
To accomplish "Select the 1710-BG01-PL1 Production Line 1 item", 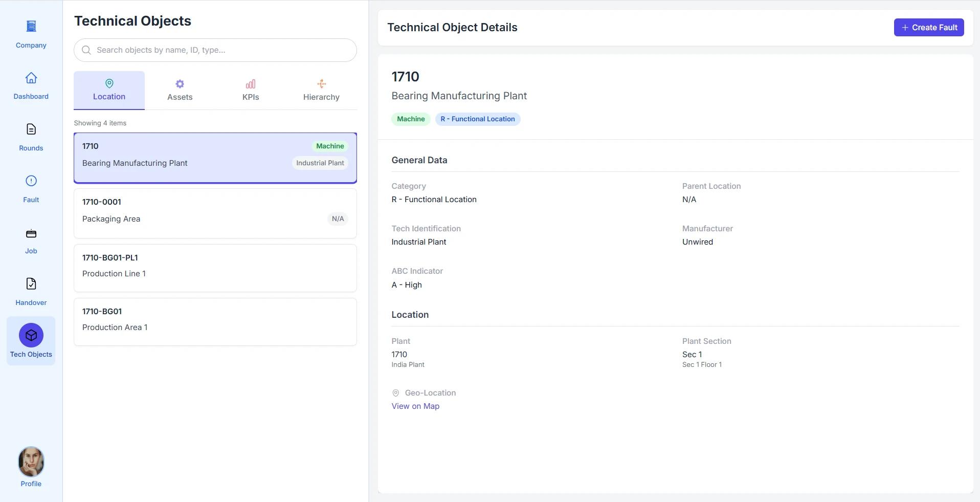I will 215,268.
